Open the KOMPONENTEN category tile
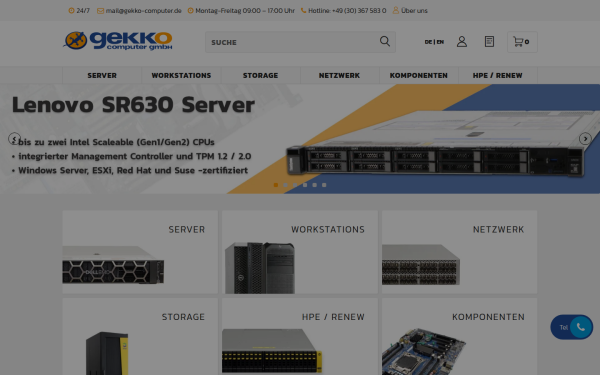600x375 pixels. coord(459,337)
